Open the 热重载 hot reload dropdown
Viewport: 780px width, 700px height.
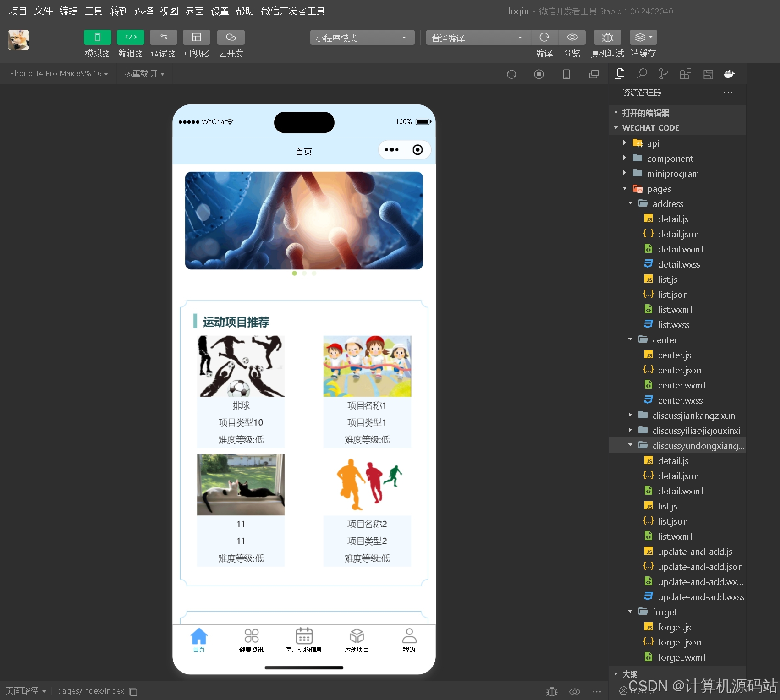pos(144,73)
